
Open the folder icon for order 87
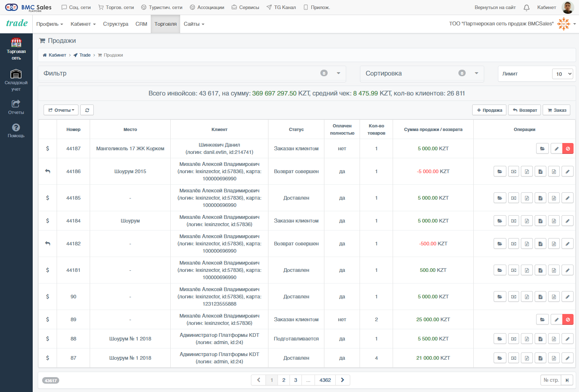point(500,358)
